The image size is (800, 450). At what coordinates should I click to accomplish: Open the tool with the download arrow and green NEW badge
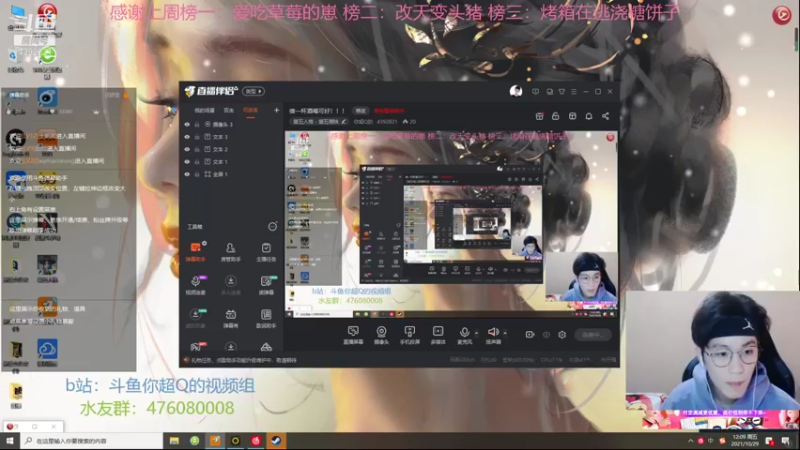tap(195, 318)
